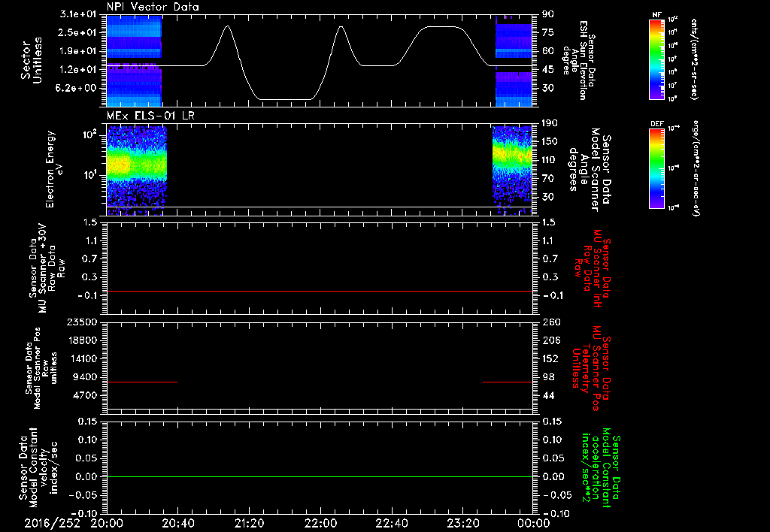Screen dimensions: 770x532
Task: Click the red "MU Scanner Pos Telemetry" label
Action: pyautogui.click(x=592, y=368)
